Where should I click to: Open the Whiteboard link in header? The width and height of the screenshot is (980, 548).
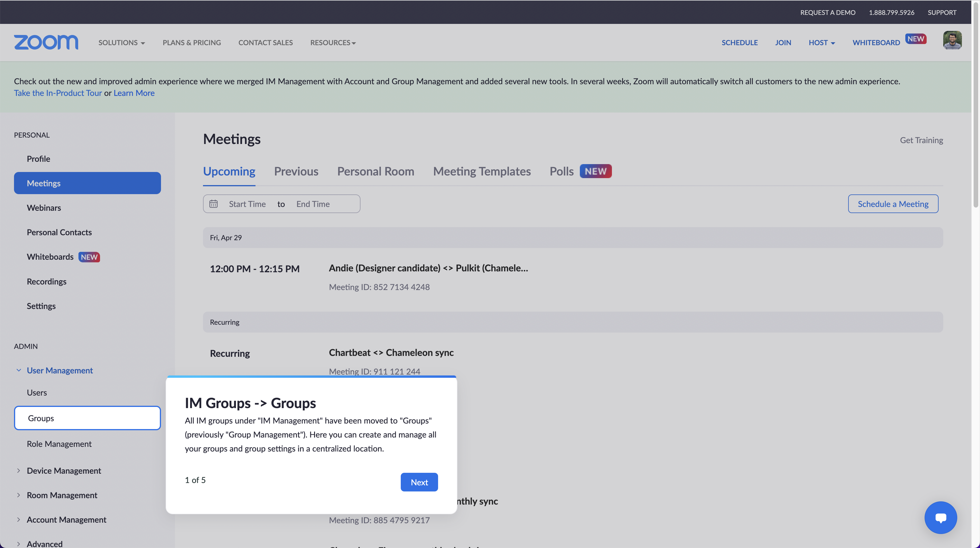point(876,43)
